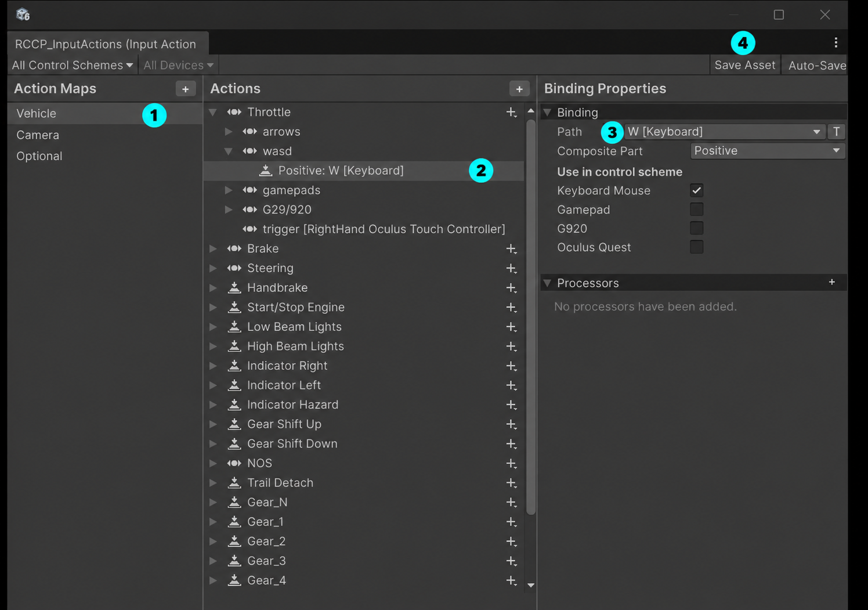Add binding to Throttle action
The height and width of the screenshot is (610, 868).
tap(511, 112)
